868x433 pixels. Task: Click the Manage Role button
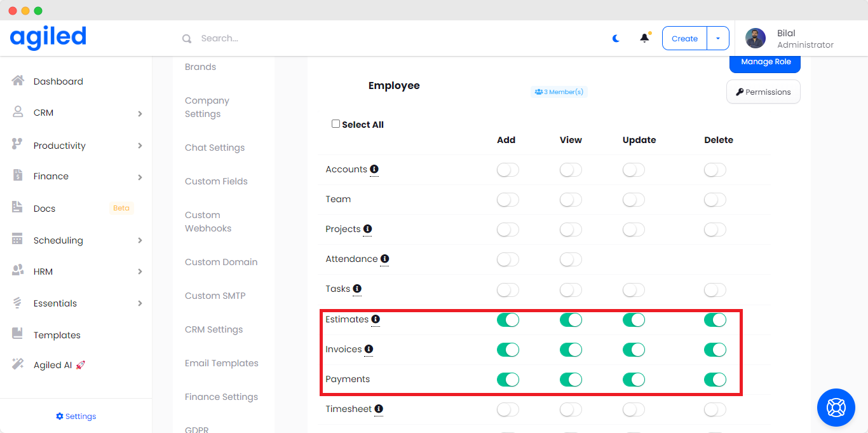coord(765,62)
